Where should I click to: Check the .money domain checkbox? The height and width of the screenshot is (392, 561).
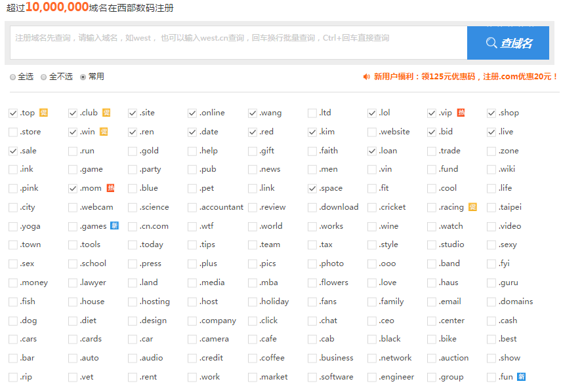[x=13, y=283]
